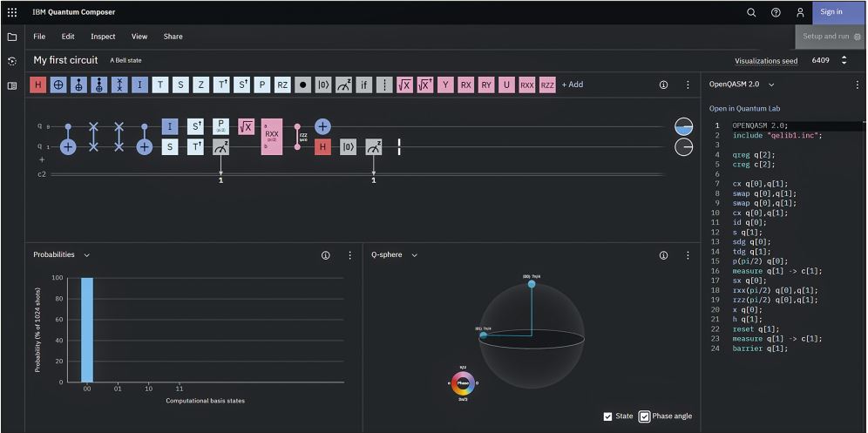868x433 pixels.
Task: Pick the SWAP gate in the palette
Action: [x=119, y=85]
